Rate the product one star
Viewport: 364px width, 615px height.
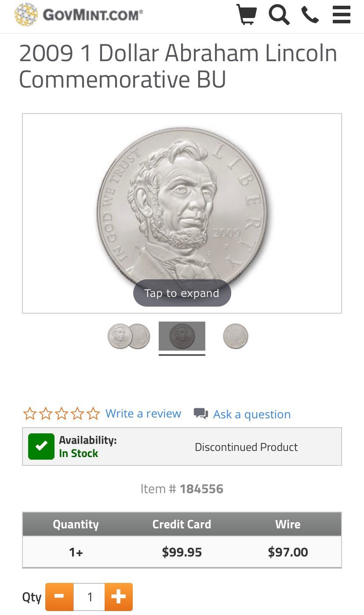[x=29, y=414]
